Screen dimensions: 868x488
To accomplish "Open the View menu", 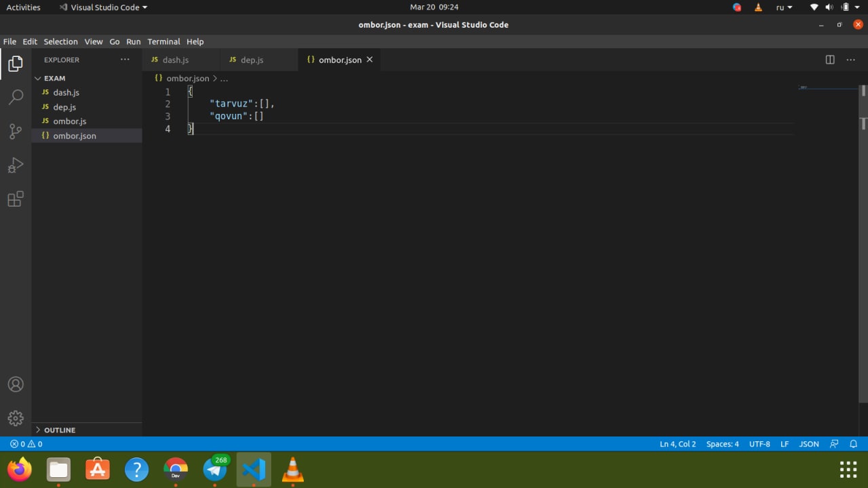I will pyautogui.click(x=94, y=41).
